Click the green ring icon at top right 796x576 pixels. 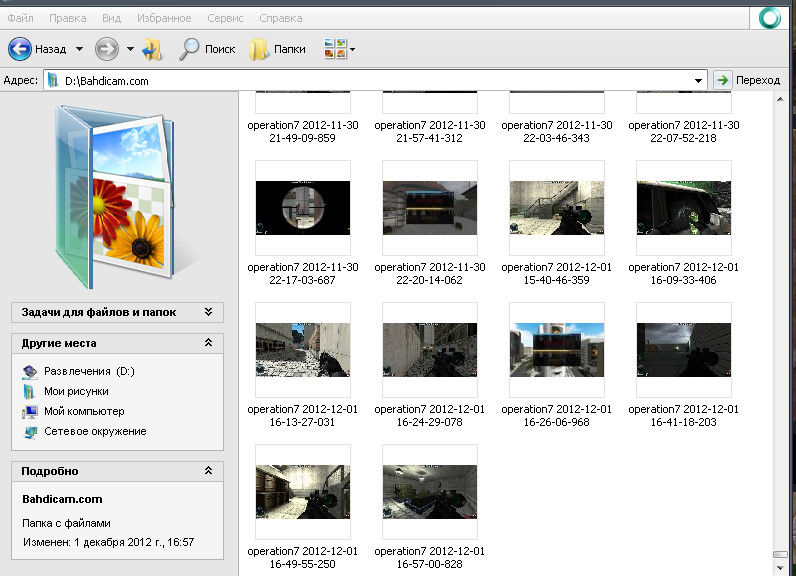[770, 18]
